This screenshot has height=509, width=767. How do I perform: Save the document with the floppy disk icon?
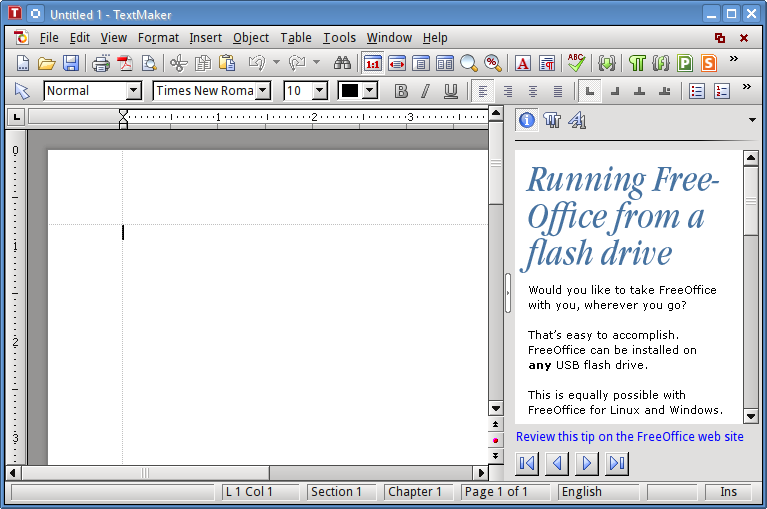(x=71, y=64)
